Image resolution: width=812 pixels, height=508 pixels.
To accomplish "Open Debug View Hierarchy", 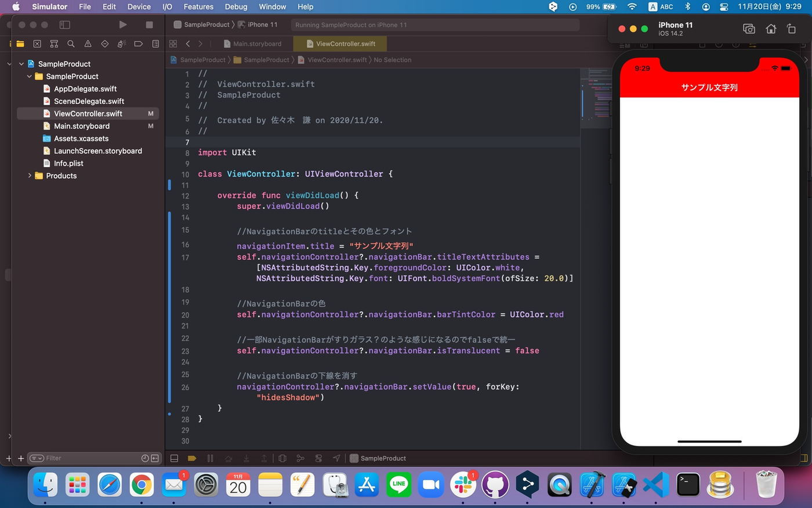I will coord(282,458).
